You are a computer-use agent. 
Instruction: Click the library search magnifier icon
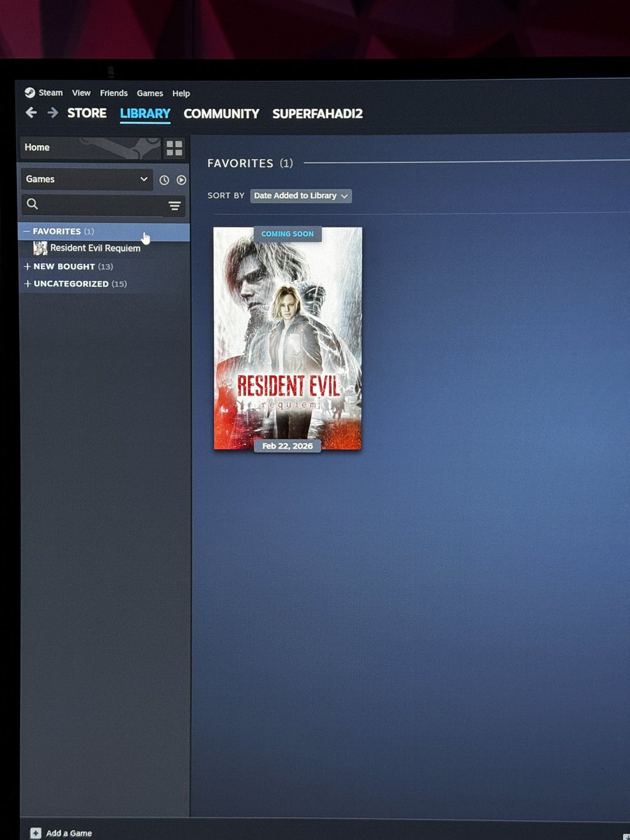pyautogui.click(x=31, y=204)
